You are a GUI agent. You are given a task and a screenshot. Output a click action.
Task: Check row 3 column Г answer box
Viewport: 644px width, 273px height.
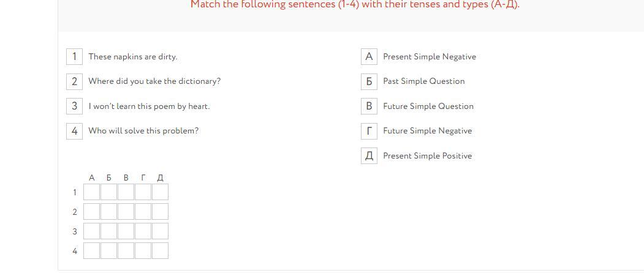(x=143, y=231)
